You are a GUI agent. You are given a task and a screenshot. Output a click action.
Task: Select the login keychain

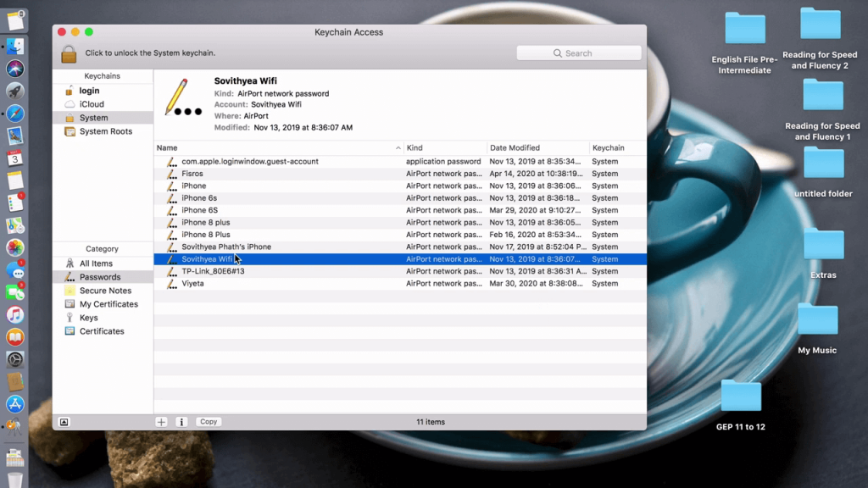tap(89, 90)
